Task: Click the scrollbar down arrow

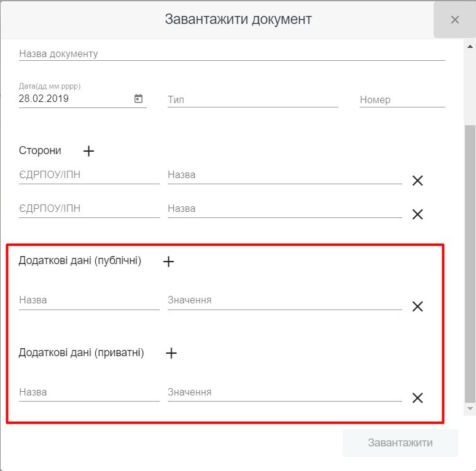Action: (470, 409)
